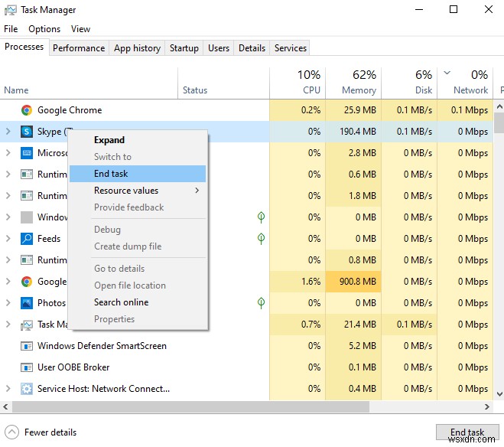Expand the Skype process group
This screenshot has height=447, width=504.
pyautogui.click(x=8, y=132)
